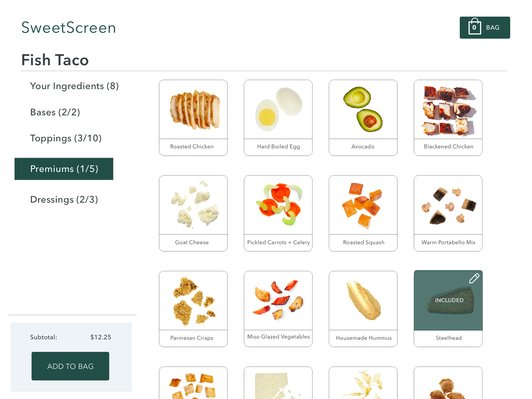Click the SweetScreen logo
532x399 pixels.
pos(69,28)
